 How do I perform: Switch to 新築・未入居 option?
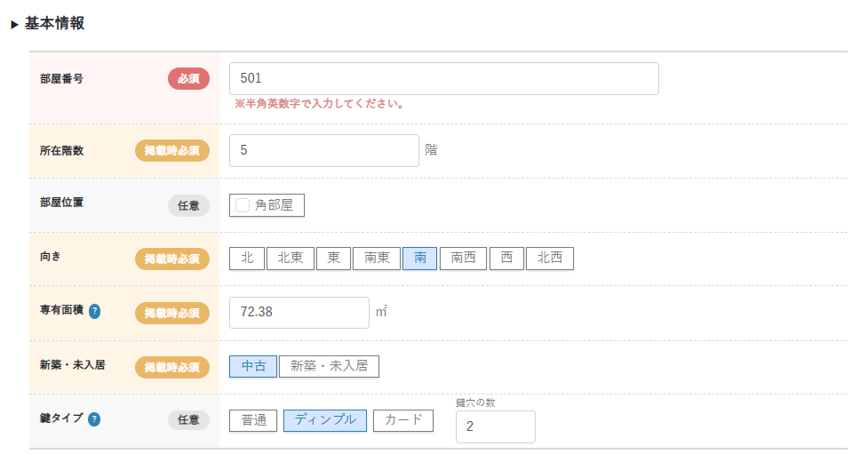tap(329, 366)
